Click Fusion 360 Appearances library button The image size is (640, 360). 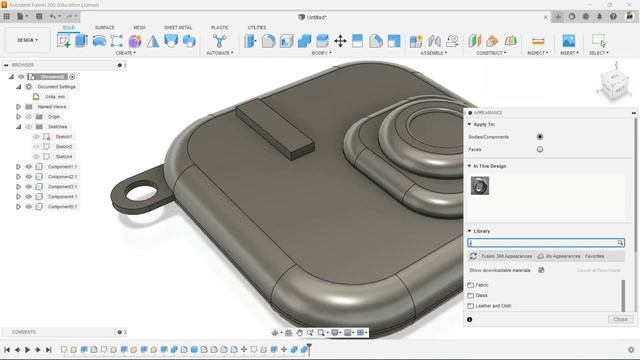pyautogui.click(x=506, y=256)
